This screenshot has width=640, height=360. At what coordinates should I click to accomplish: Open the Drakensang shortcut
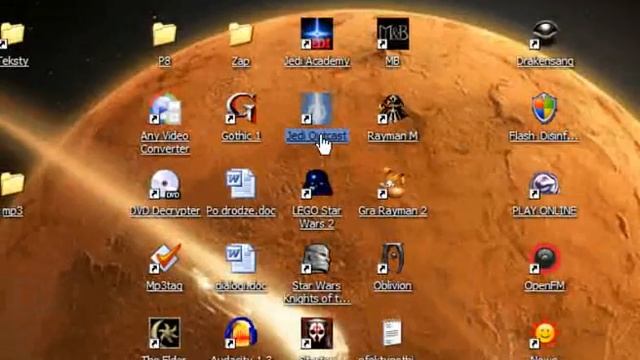(544, 34)
